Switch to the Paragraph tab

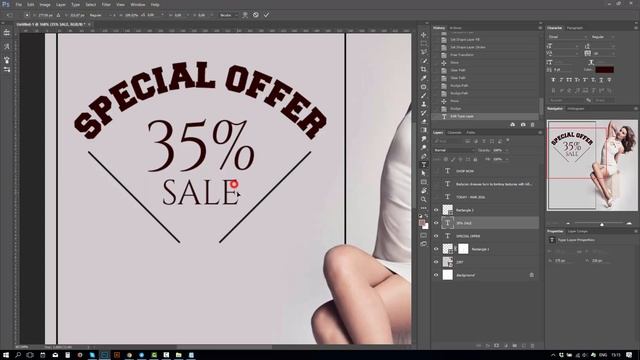tap(575, 28)
